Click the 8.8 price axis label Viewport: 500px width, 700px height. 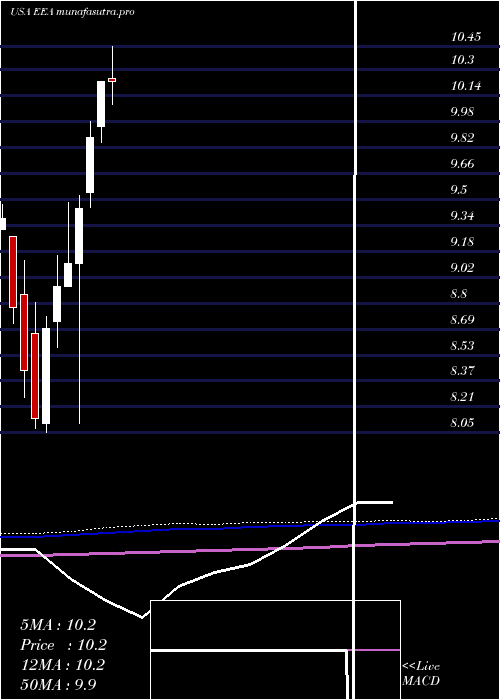(x=458, y=294)
